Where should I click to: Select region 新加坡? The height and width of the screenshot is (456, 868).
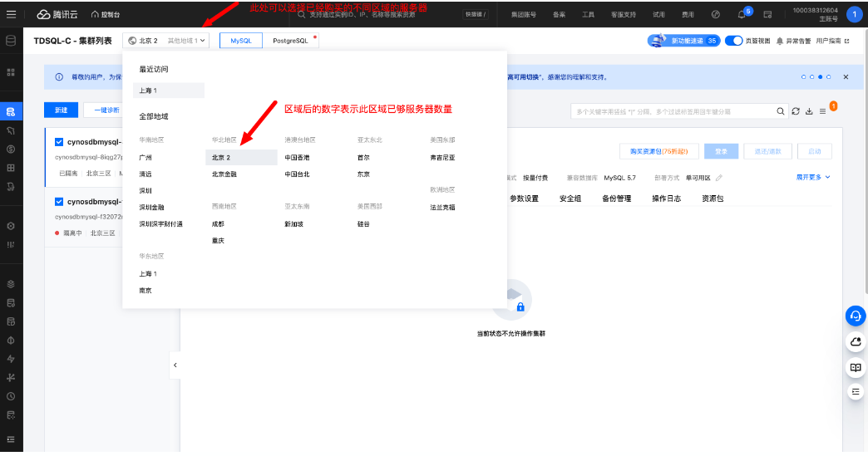[294, 224]
